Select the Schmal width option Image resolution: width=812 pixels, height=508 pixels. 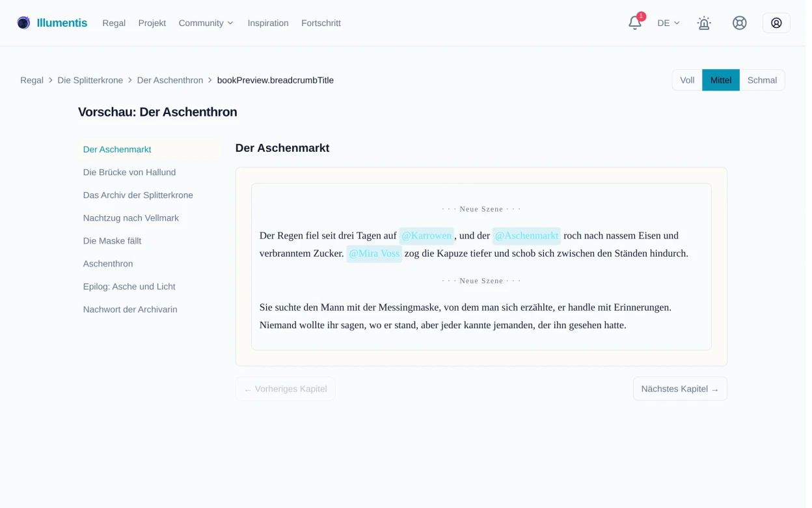(x=762, y=80)
